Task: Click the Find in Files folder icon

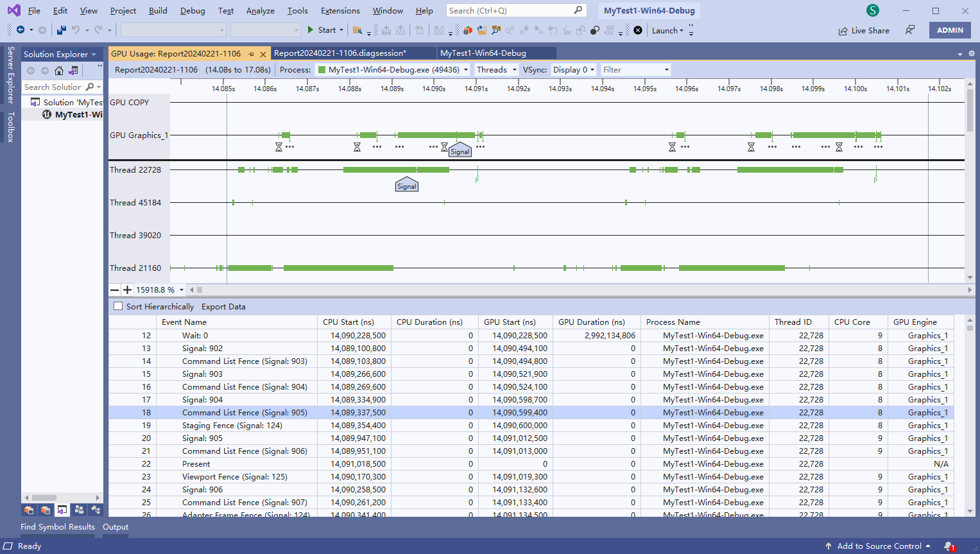Action: click(357, 30)
